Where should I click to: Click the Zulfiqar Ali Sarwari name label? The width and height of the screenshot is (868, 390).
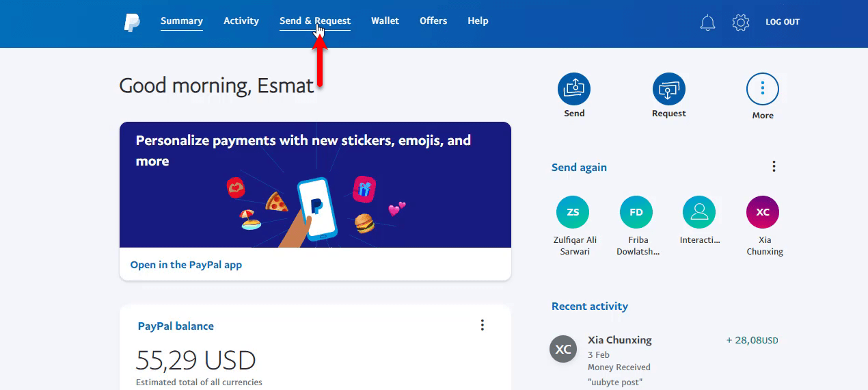coord(575,246)
